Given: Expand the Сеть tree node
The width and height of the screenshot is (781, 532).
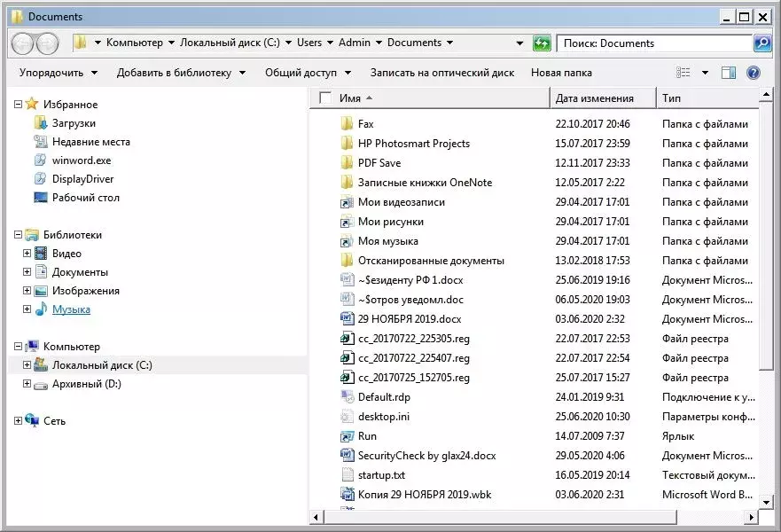Looking at the screenshot, I should pyautogui.click(x=18, y=421).
